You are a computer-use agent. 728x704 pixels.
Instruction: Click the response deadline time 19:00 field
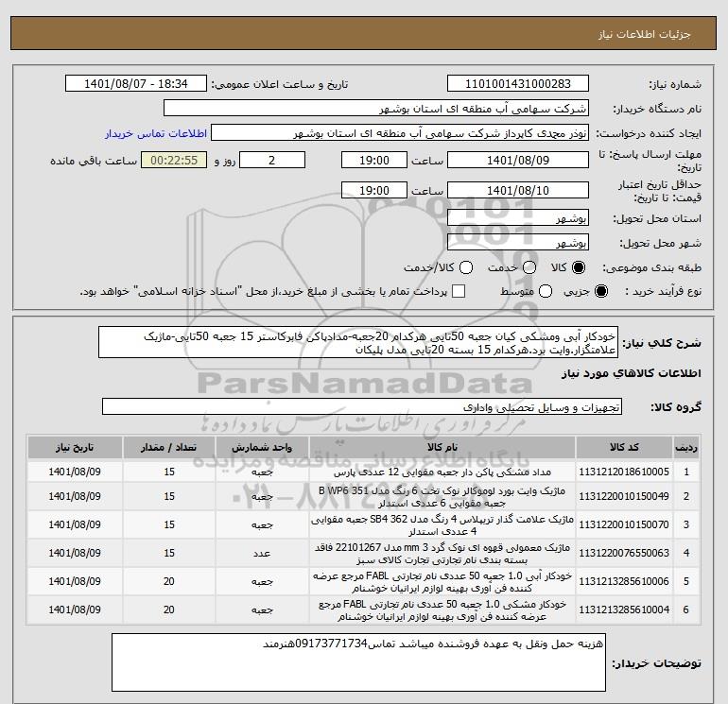(x=374, y=160)
